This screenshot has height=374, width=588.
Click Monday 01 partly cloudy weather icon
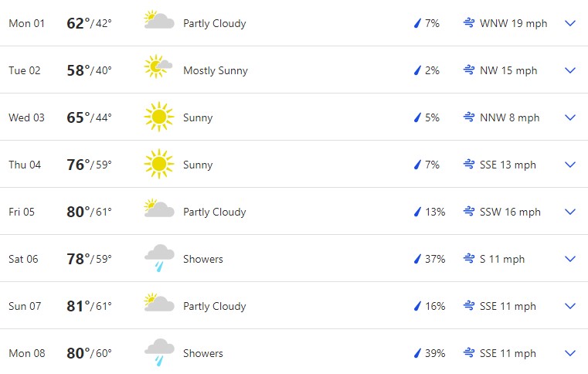(158, 21)
